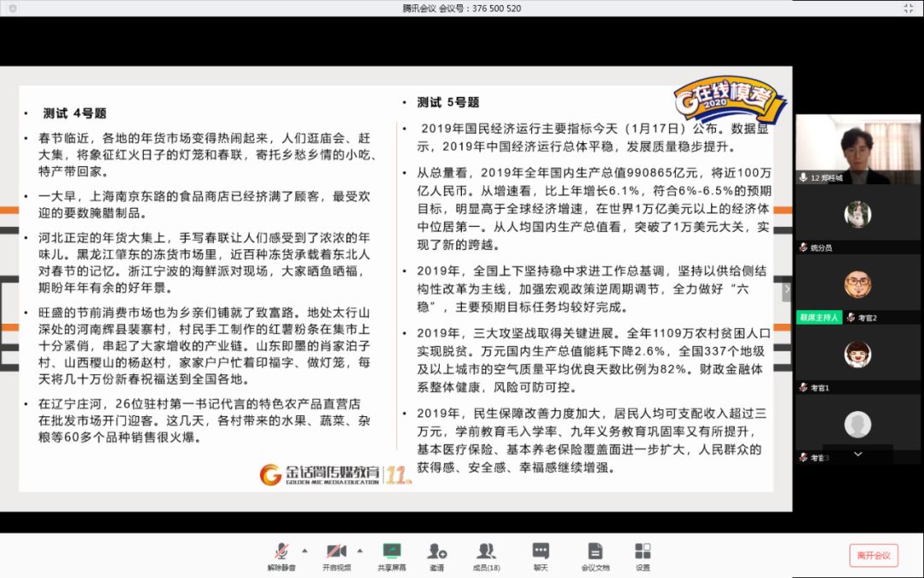The image size is (924, 578).
Task: Click the 测试 4号题 heading on slide
Action: tap(74, 113)
